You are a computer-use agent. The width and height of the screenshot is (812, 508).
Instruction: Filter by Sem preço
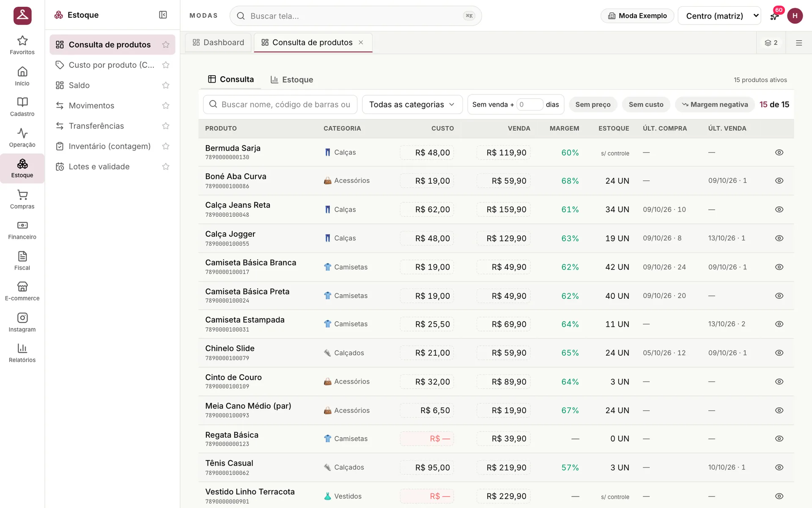pyautogui.click(x=593, y=105)
